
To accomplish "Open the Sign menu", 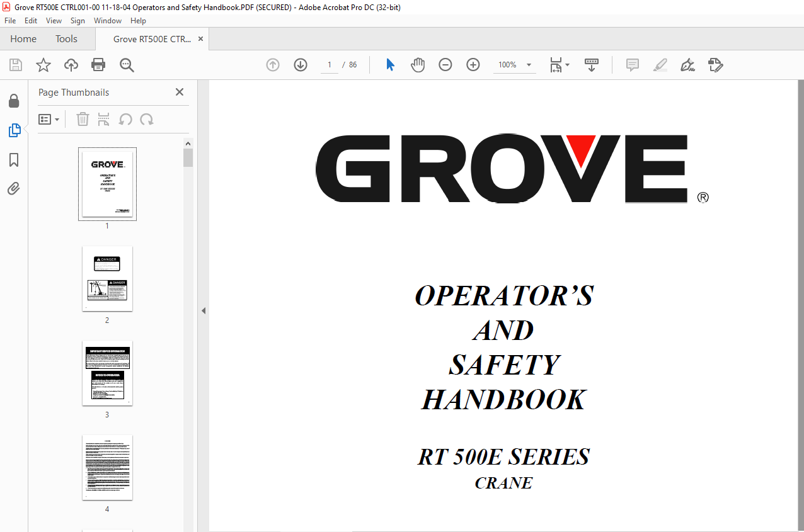I will 78,21.
